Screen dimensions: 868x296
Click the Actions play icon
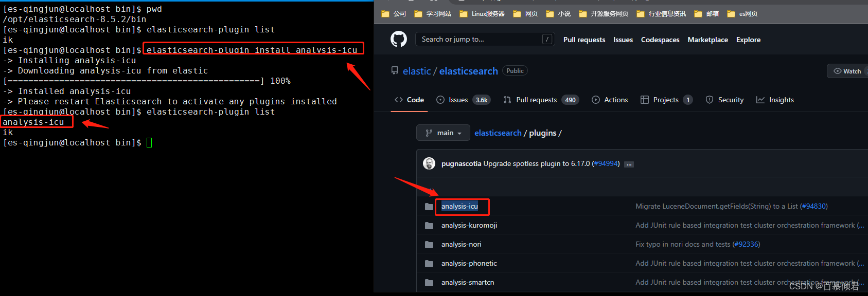[596, 100]
